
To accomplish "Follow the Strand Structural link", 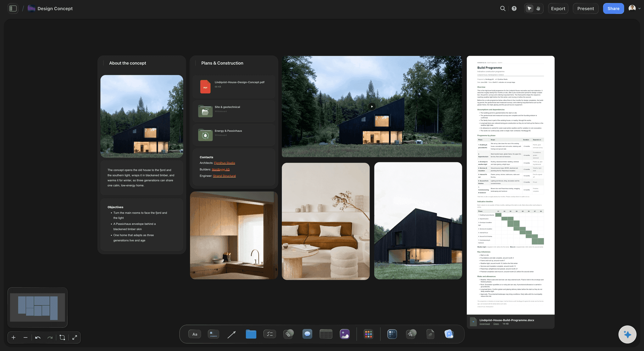I will [224, 176].
